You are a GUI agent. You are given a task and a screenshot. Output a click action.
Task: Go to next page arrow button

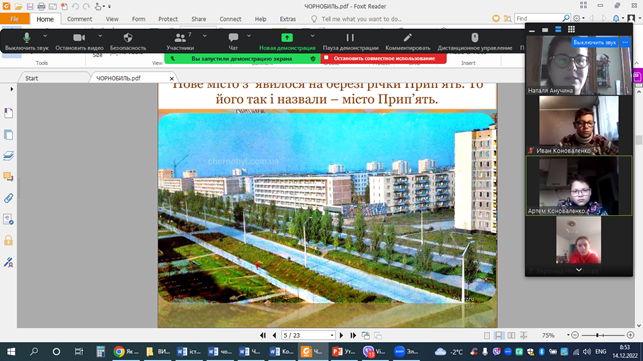point(341,335)
